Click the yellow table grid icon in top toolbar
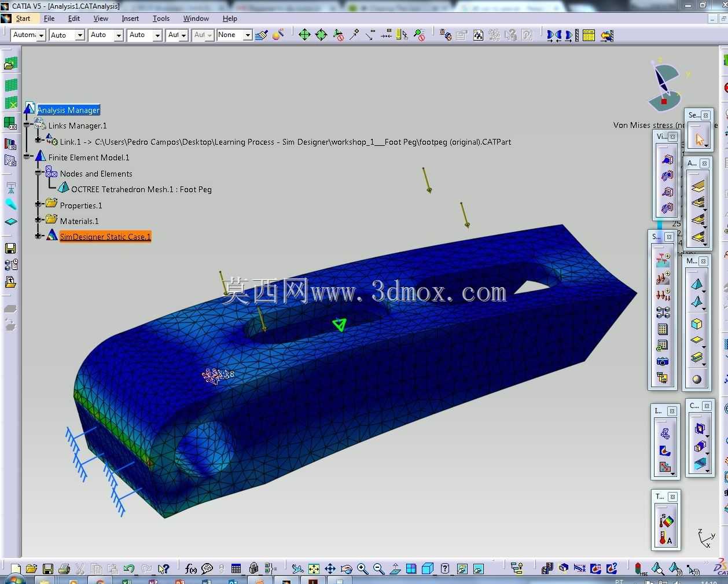The height and width of the screenshot is (584, 728). click(589, 35)
